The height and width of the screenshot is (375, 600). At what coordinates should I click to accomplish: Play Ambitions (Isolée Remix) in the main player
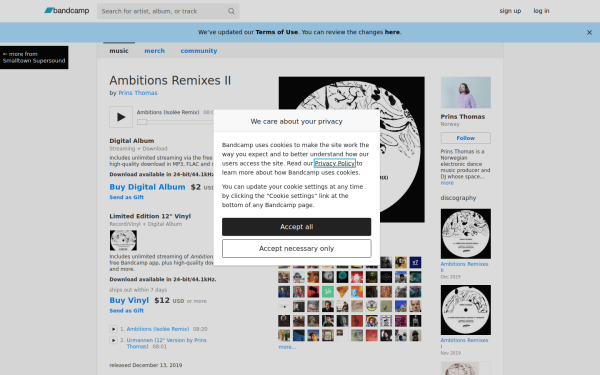121,117
